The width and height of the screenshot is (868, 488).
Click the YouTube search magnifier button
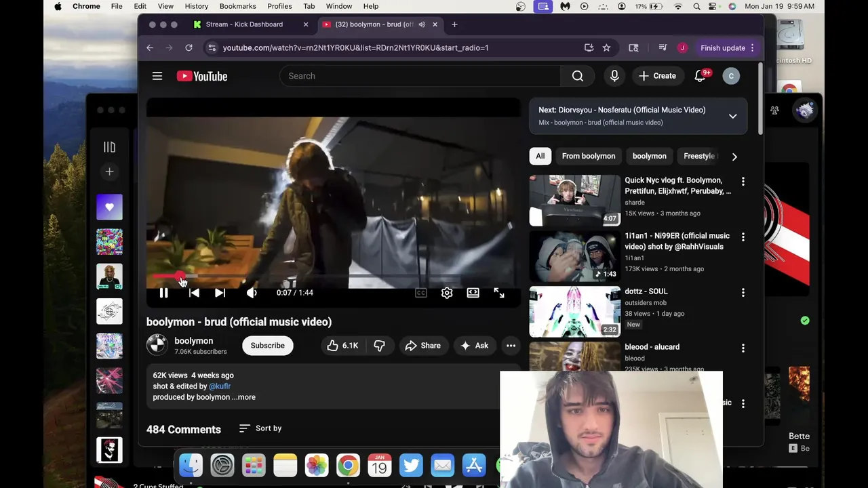(x=578, y=76)
